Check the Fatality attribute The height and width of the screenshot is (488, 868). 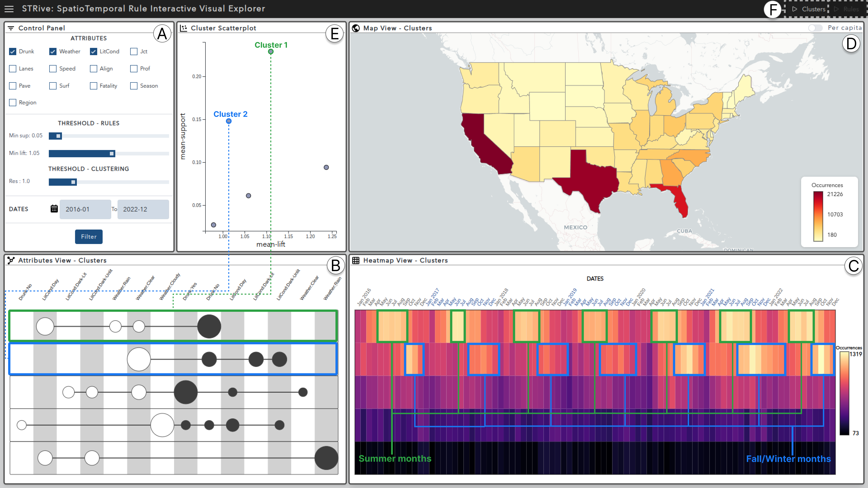coord(94,86)
